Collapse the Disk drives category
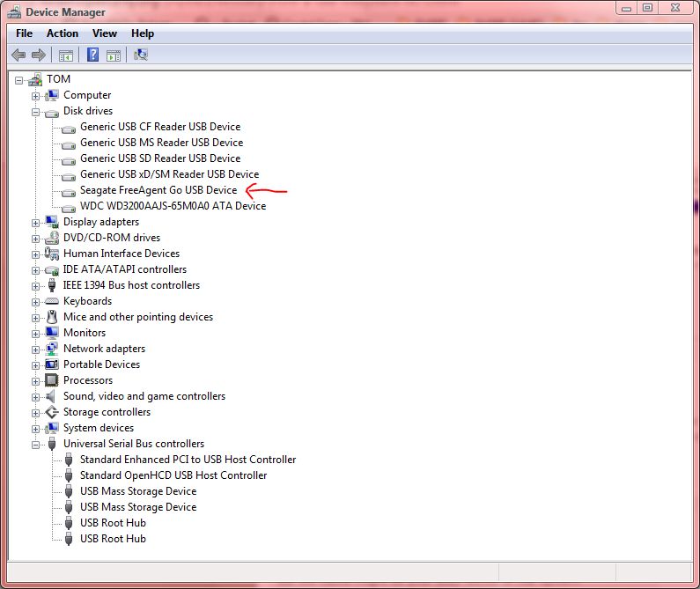This screenshot has width=700, height=589. click(x=36, y=112)
